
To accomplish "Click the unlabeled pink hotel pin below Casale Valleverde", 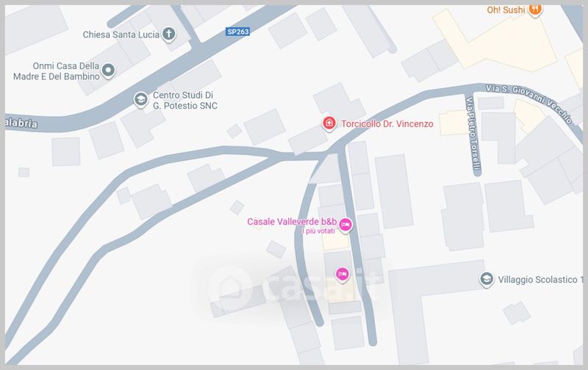I will tap(342, 275).
